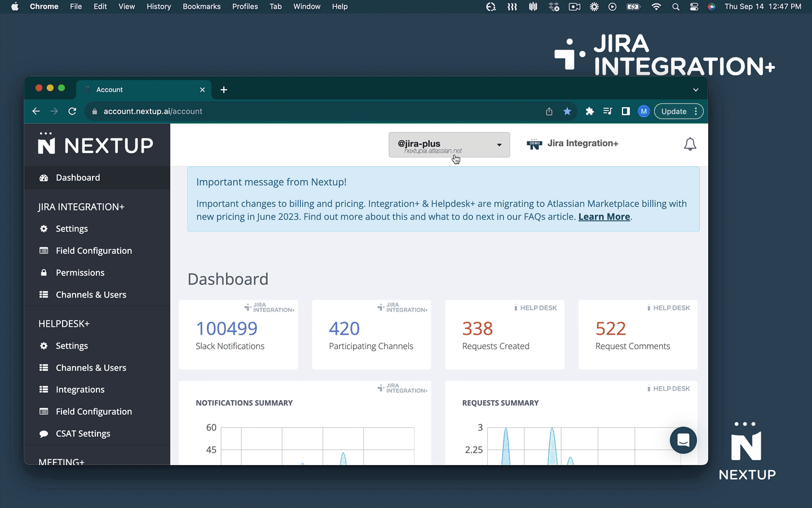Click the 420 Participating Channels figure
The image size is (812, 508).
(x=344, y=329)
